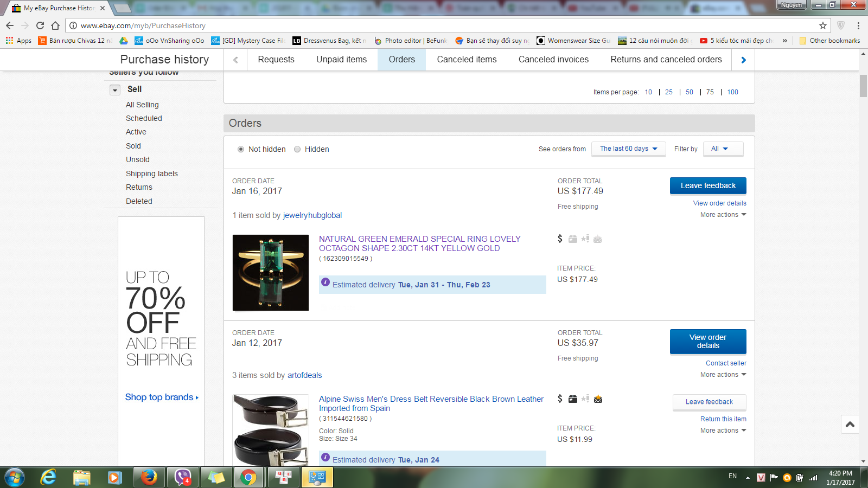The width and height of the screenshot is (868, 488).
Task: Switch to the Unpaid items tab
Action: (x=341, y=60)
